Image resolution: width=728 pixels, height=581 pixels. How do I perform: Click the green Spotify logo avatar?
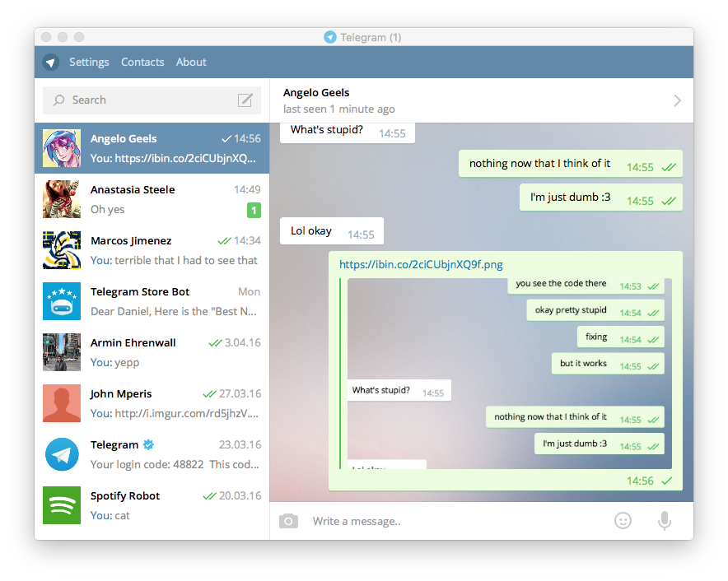point(62,505)
